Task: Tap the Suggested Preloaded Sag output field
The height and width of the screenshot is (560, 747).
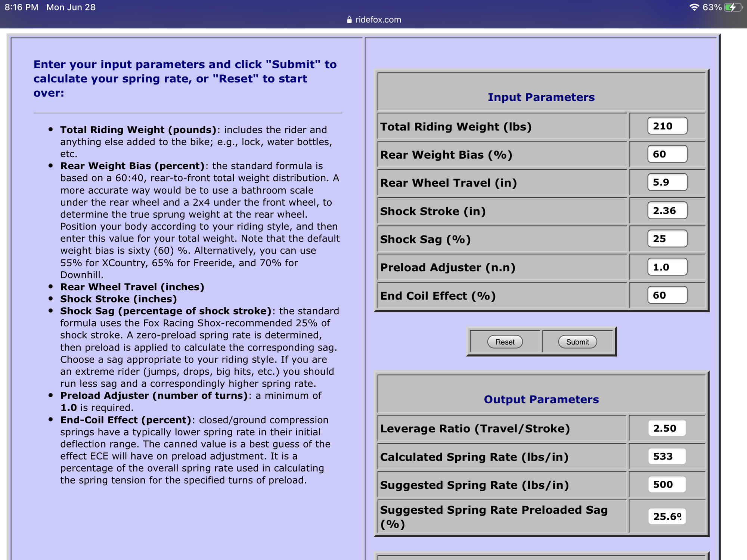Action: [667, 517]
